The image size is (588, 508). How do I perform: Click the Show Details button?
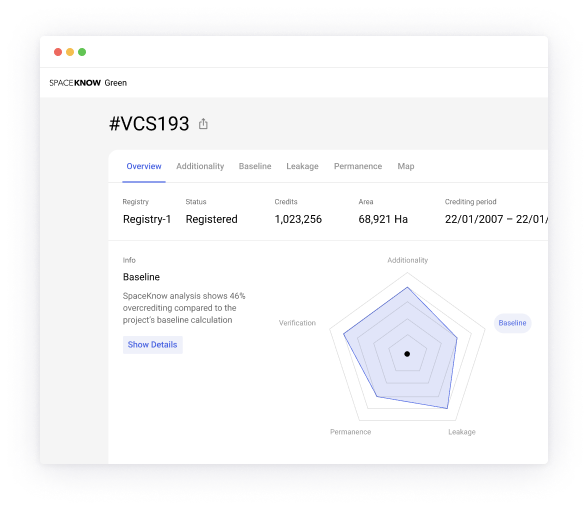[153, 345]
